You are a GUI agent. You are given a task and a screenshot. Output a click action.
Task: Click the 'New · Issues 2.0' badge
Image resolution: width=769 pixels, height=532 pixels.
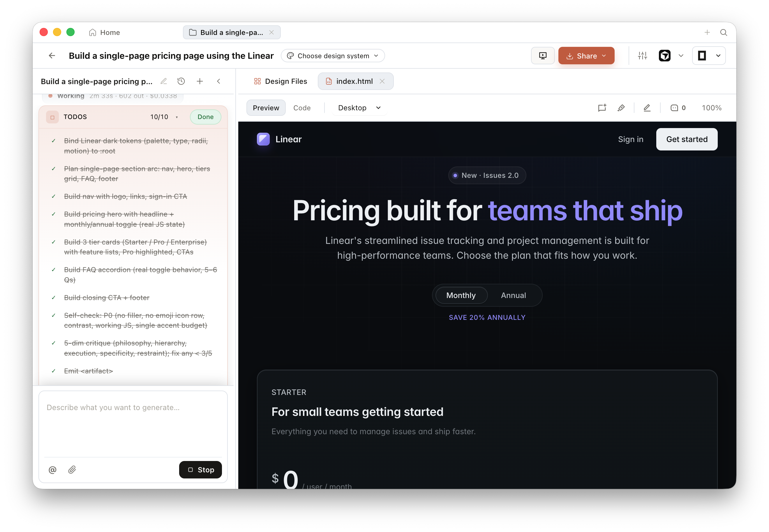point(487,175)
